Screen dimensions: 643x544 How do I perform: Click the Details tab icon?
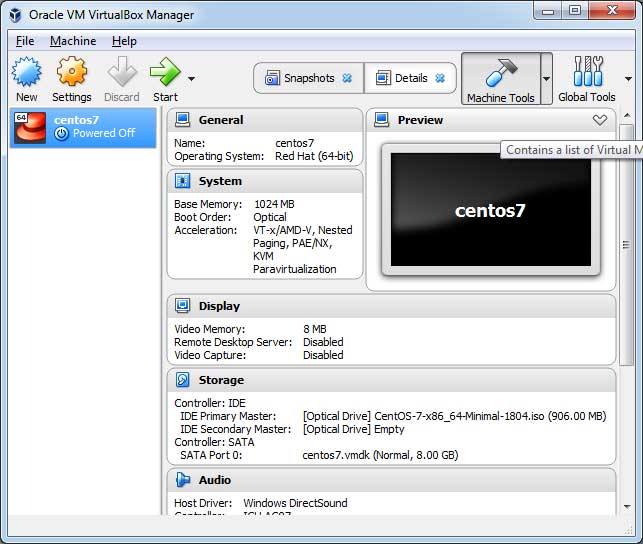[x=383, y=78]
